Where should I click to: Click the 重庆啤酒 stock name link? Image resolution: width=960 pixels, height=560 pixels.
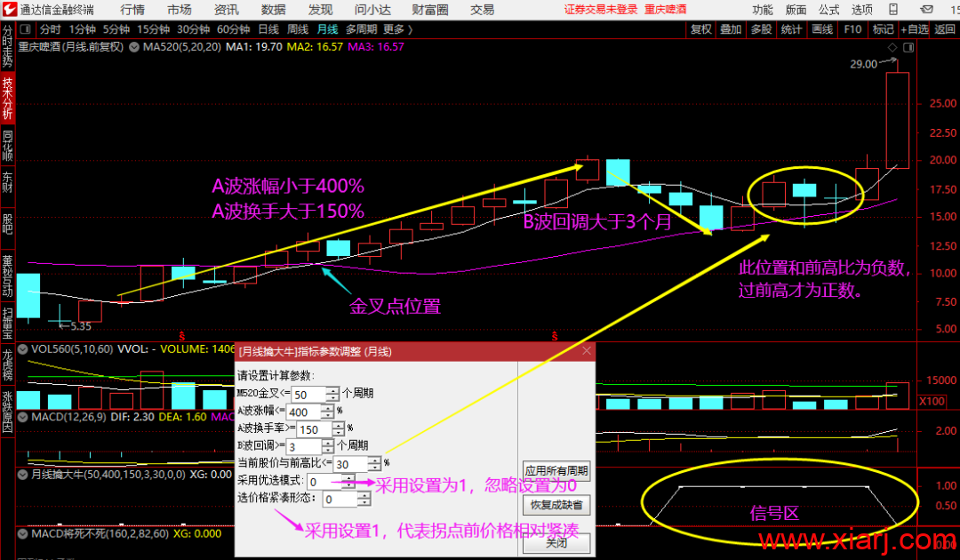coord(666,10)
